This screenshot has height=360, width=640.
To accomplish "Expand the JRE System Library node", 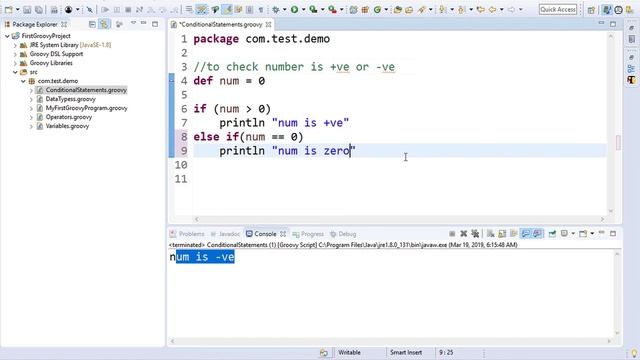I will [16, 45].
